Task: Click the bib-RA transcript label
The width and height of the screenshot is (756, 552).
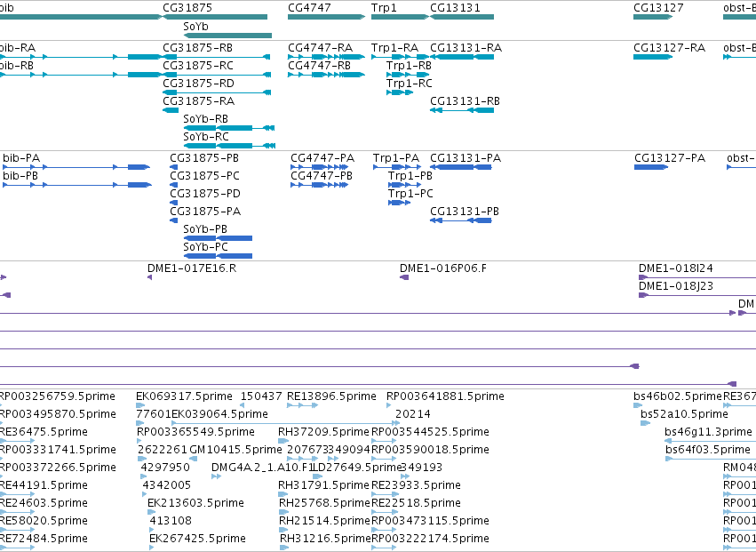Action: (18, 48)
